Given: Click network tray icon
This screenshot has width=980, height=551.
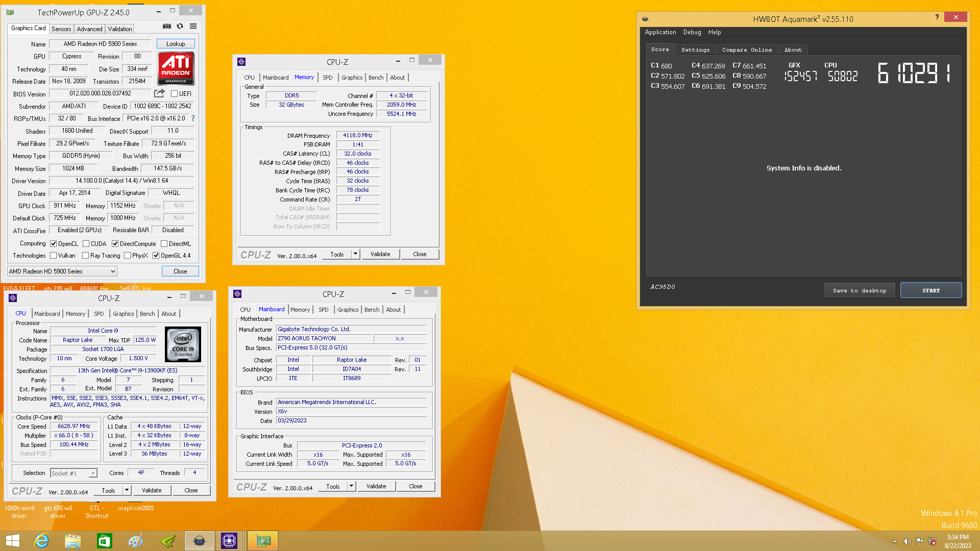Looking at the screenshot, I should pyautogui.click(x=932, y=541).
